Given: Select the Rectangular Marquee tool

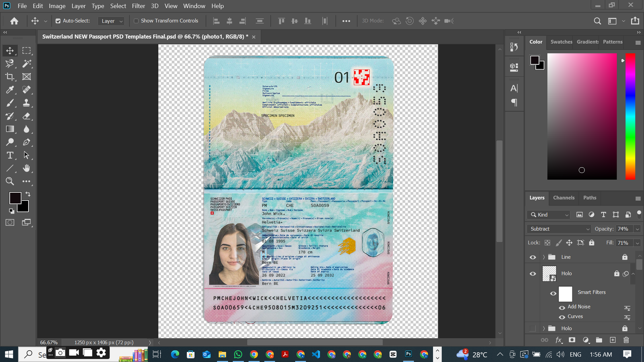Looking at the screenshot, I should 27,51.
